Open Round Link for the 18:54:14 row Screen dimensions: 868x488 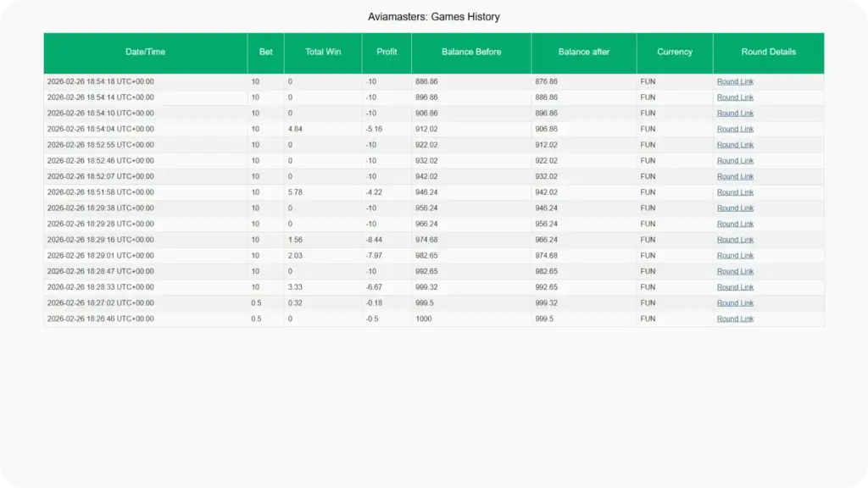[735, 97]
